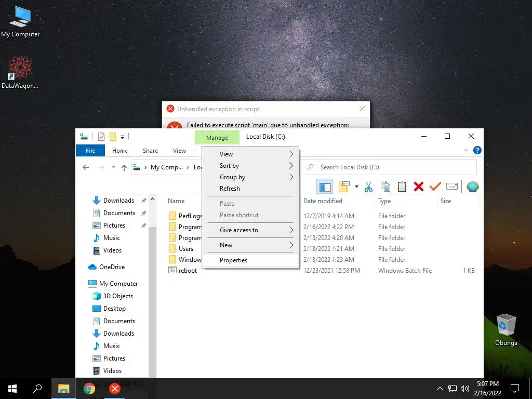This screenshot has width=532, height=399.
Task: Click the clipboard Paste icon
Action: click(x=402, y=187)
